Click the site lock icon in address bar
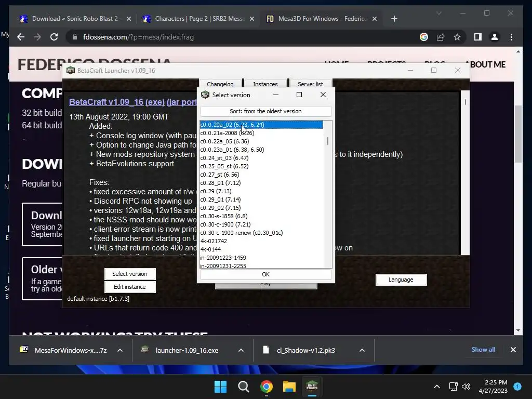Viewport: 532px width, 399px height. coord(75,37)
